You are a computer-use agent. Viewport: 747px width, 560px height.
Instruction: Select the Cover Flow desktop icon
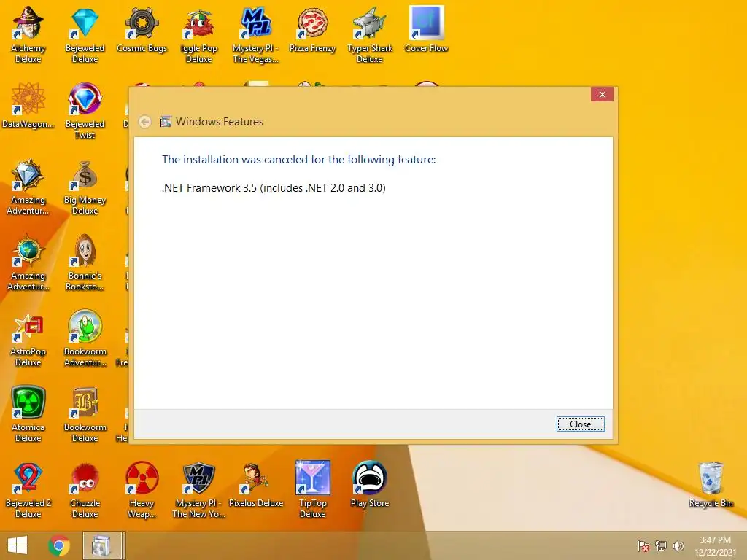coord(426,29)
